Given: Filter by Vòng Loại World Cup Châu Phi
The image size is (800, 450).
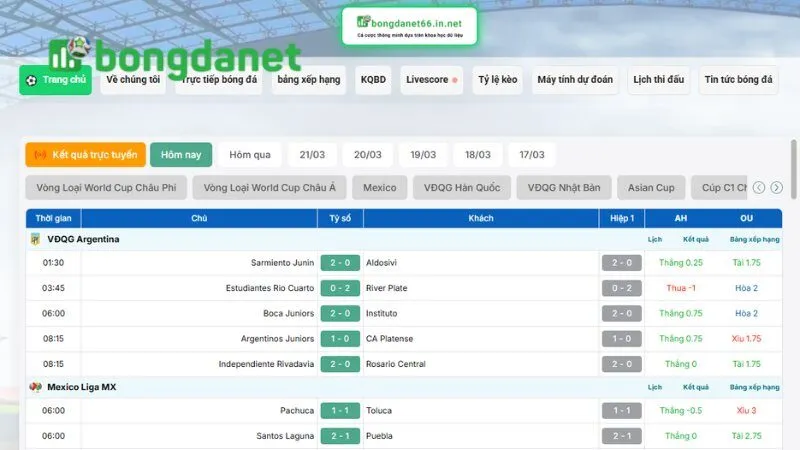Looking at the screenshot, I should [x=106, y=188].
